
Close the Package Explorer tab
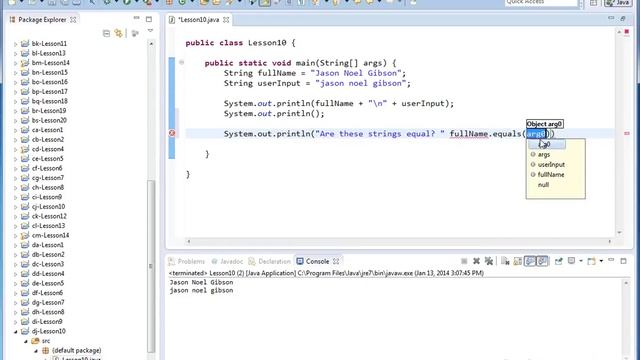(x=73, y=20)
